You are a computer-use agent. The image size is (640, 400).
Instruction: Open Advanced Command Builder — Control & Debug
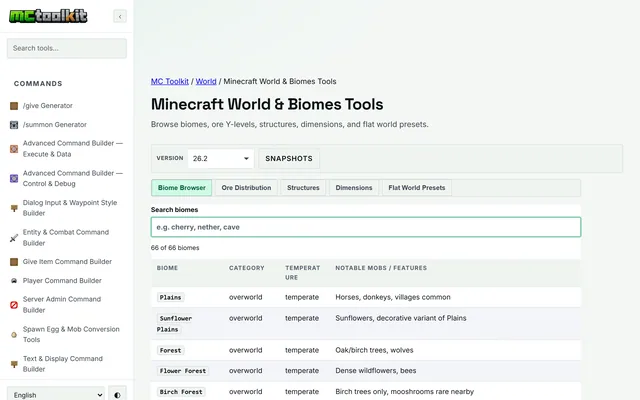[73, 178]
